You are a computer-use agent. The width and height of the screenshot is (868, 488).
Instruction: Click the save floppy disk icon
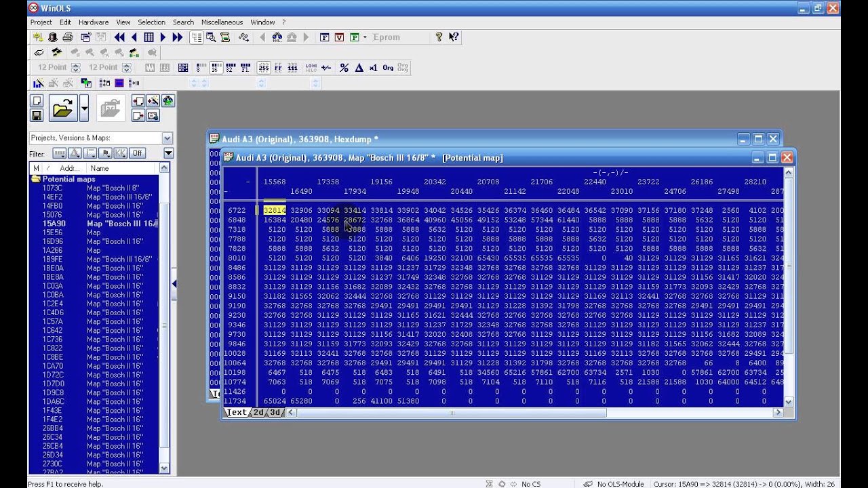pos(37,115)
